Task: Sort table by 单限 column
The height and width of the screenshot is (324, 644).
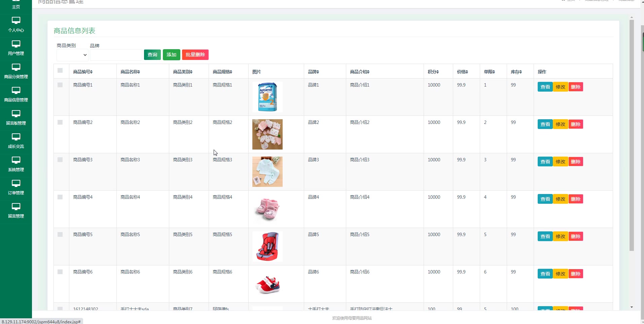Action: pos(490,72)
